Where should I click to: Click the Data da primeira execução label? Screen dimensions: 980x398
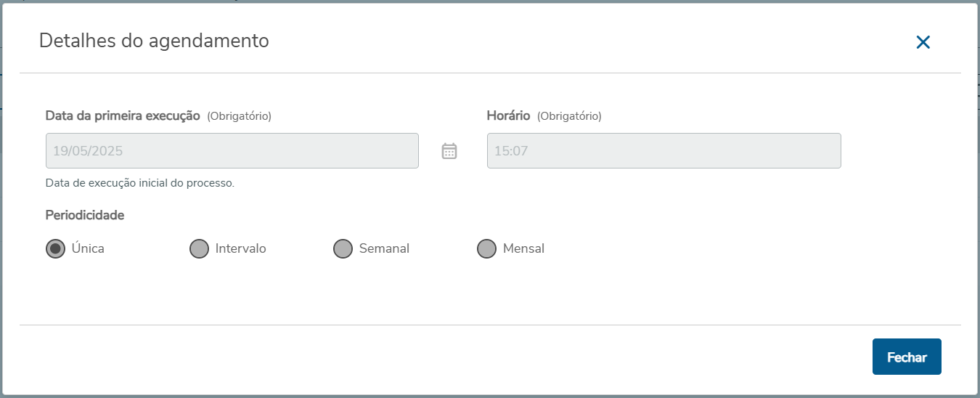tap(123, 115)
